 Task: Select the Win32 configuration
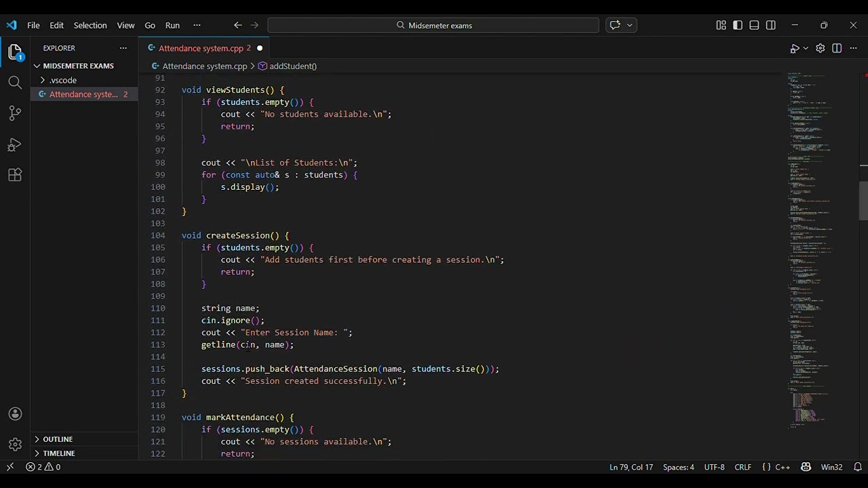(x=831, y=467)
